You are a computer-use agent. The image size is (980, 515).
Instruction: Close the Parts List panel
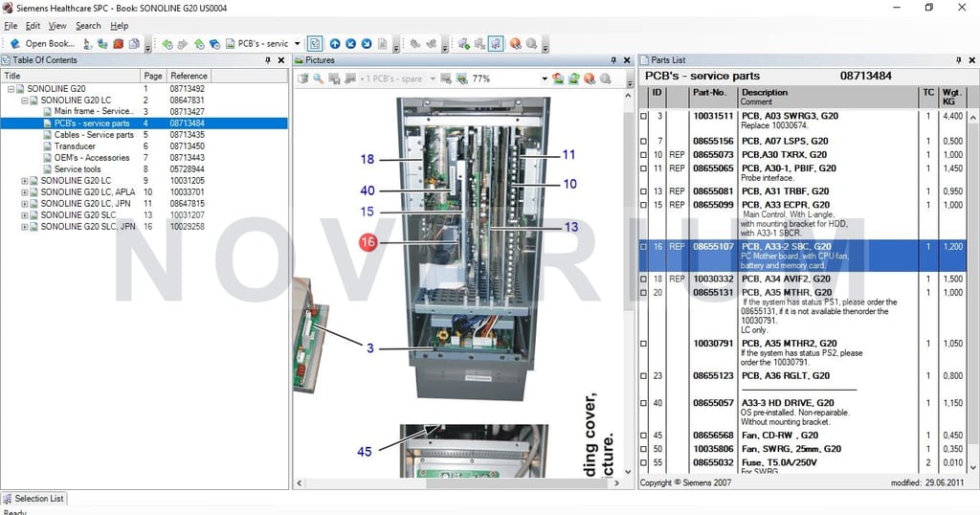coord(972,60)
